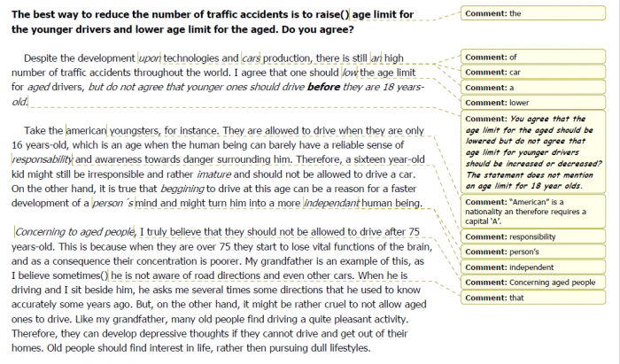Click the marked word "american" in the text
This screenshot has width=620, height=364.
click(x=86, y=129)
